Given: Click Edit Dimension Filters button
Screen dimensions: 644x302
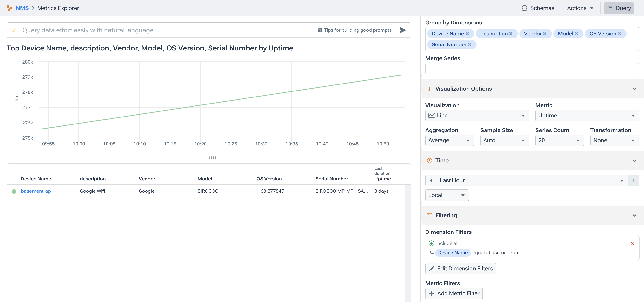Looking at the screenshot, I should (x=460, y=268).
